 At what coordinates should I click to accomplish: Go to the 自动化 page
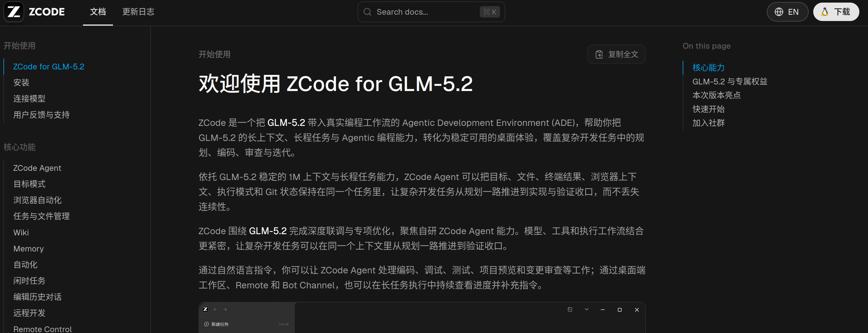pyautogui.click(x=25, y=265)
